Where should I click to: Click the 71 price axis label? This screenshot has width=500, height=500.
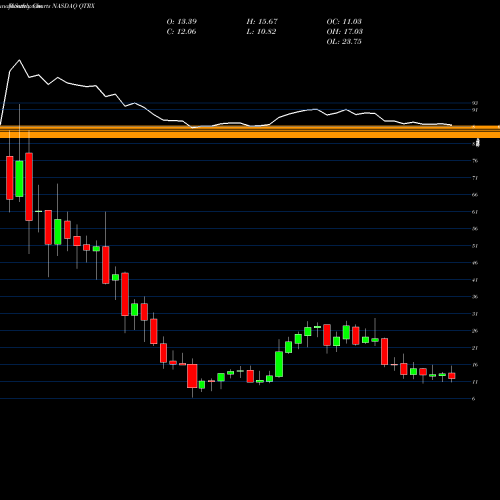point(475,178)
